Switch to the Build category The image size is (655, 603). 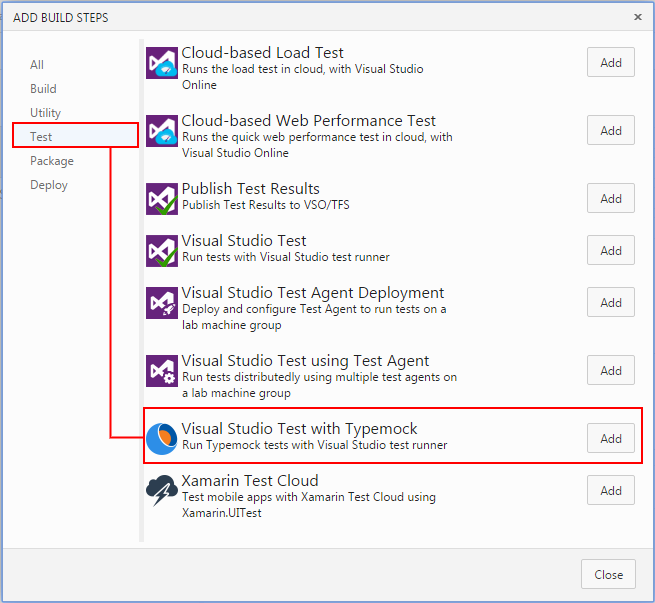(x=43, y=89)
